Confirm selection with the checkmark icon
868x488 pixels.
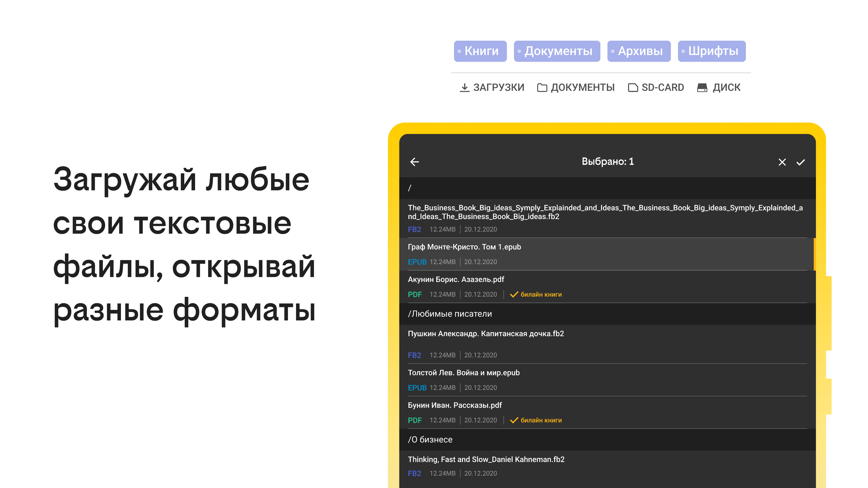pos(801,162)
